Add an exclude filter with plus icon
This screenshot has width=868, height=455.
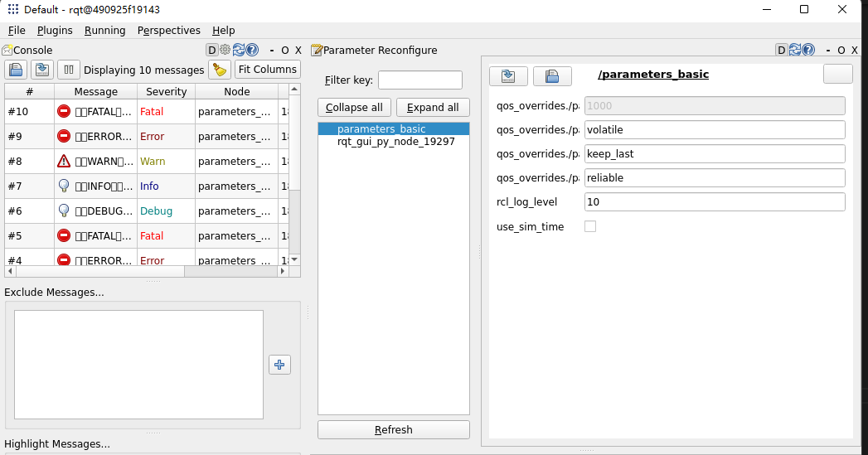click(279, 365)
